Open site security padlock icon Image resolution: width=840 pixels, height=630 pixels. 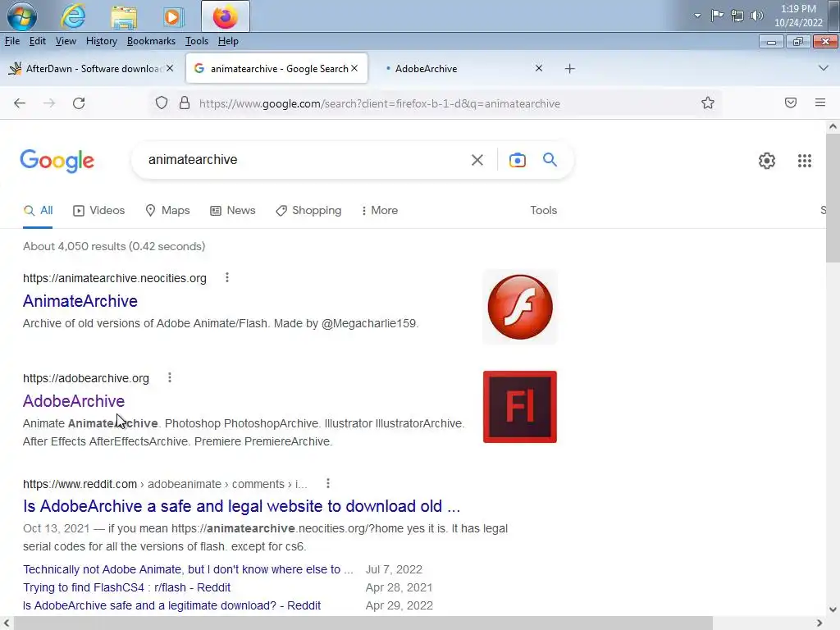[x=185, y=103]
